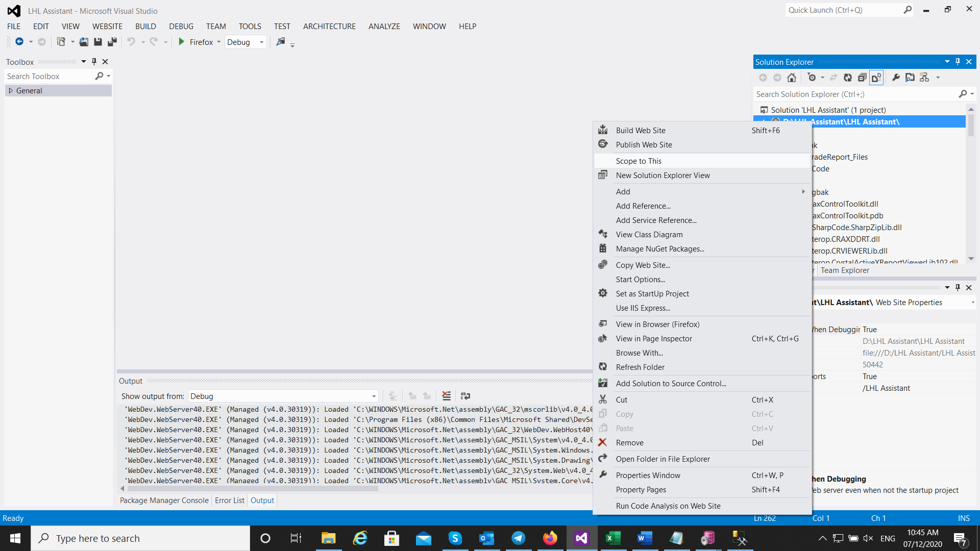Image resolution: width=980 pixels, height=551 pixels.
Task: Click Quick Launch search magnifier icon
Action: pos(908,10)
